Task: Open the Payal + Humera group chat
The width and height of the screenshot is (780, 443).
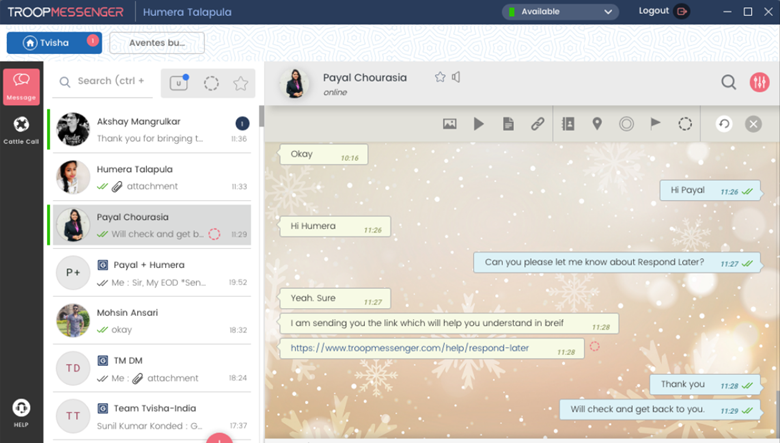Action: click(152, 272)
